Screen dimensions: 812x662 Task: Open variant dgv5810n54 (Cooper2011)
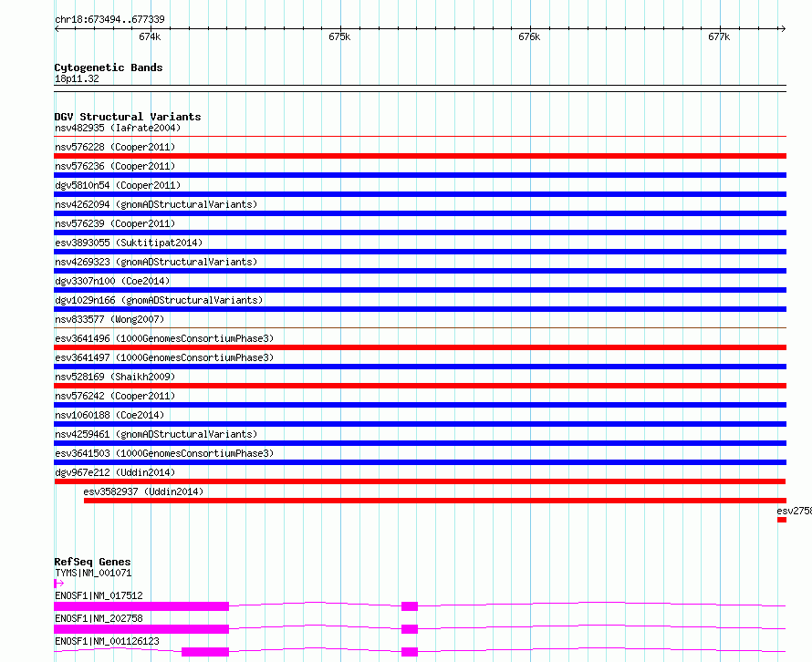(118, 185)
